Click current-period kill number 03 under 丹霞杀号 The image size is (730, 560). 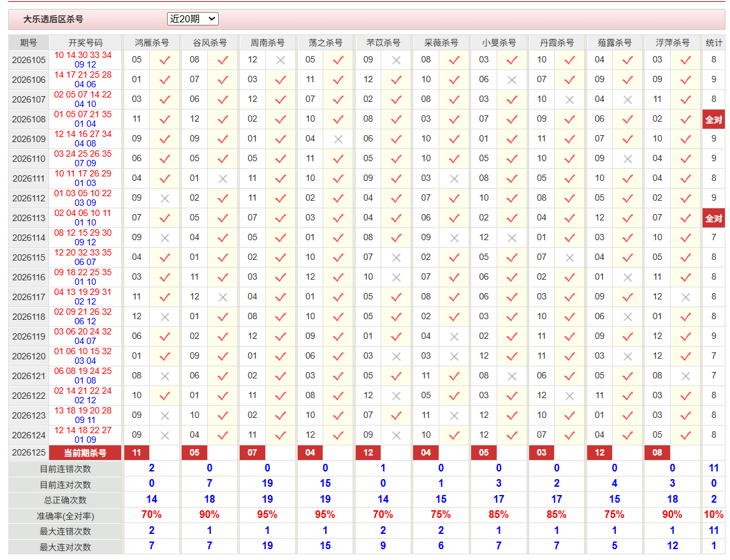tap(541, 452)
